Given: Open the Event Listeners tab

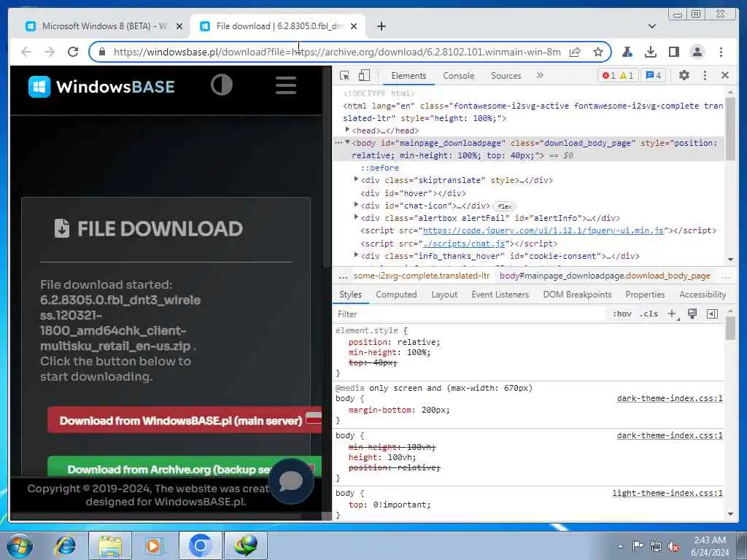Looking at the screenshot, I should pos(500,295).
